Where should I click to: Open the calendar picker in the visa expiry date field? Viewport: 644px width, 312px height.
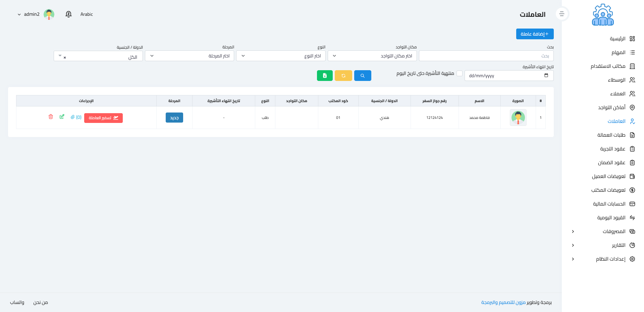point(546,76)
